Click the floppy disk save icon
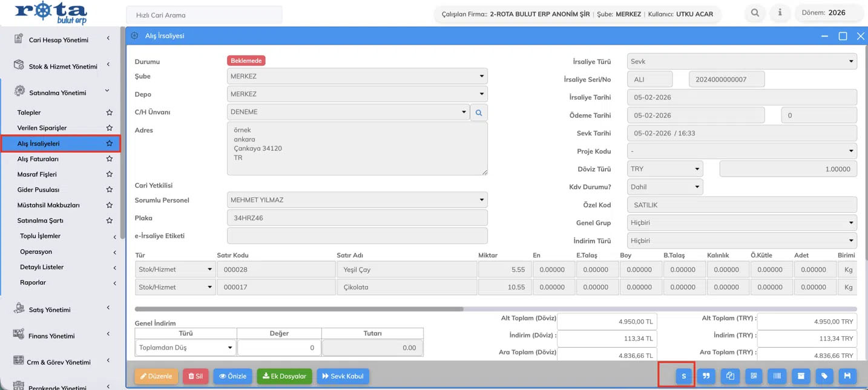This screenshot has height=390, width=868. [x=847, y=376]
